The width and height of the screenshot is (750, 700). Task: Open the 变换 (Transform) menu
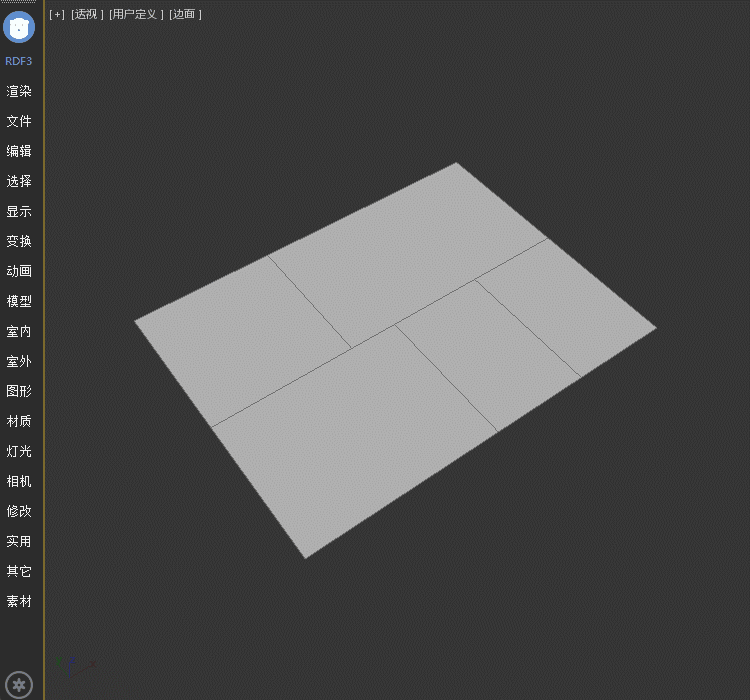(19, 241)
